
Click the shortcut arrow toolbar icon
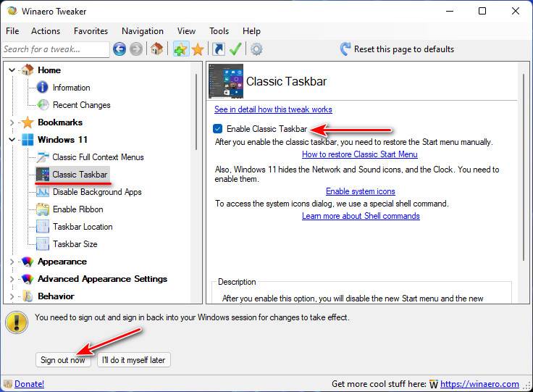(x=219, y=49)
